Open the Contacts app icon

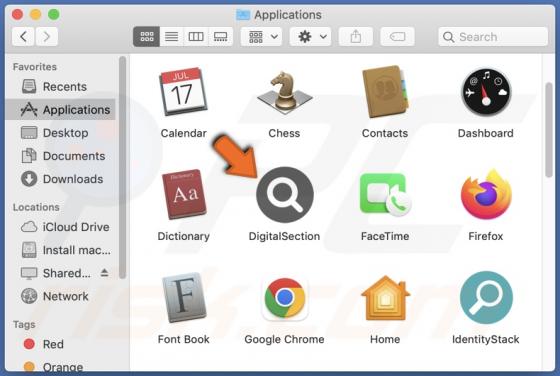coord(385,92)
